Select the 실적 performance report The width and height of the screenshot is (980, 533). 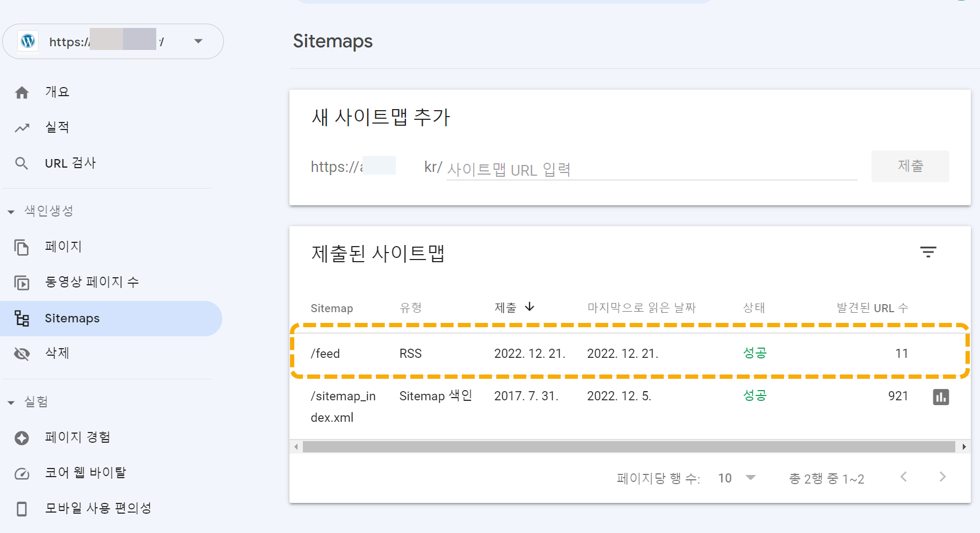point(55,127)
